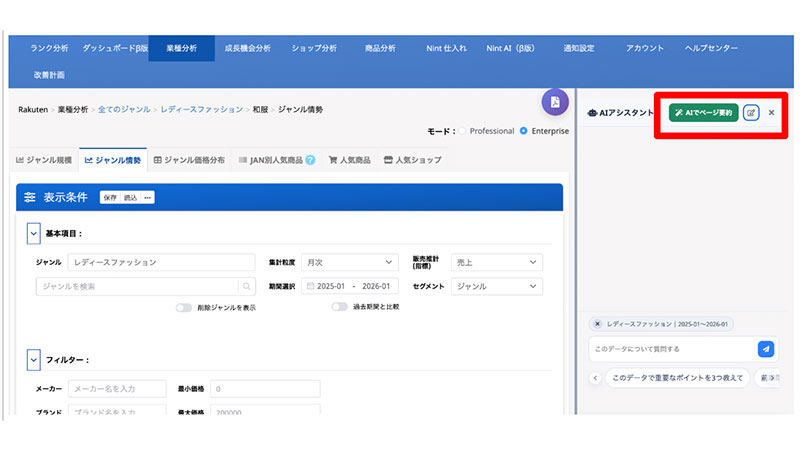Close the AI assistant panel
Image resolution: width=800 pixels, height=451 pixels.
[x=771, y=113]
